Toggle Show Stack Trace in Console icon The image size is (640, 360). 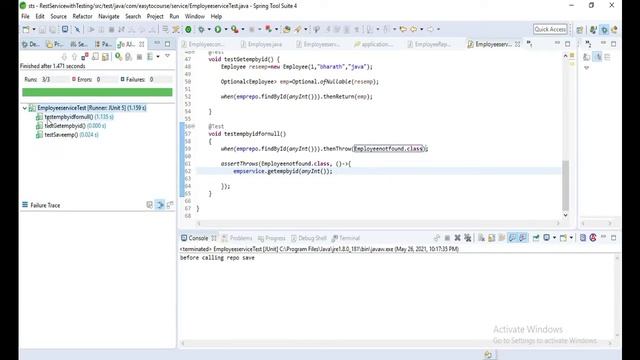click(149, 205)
